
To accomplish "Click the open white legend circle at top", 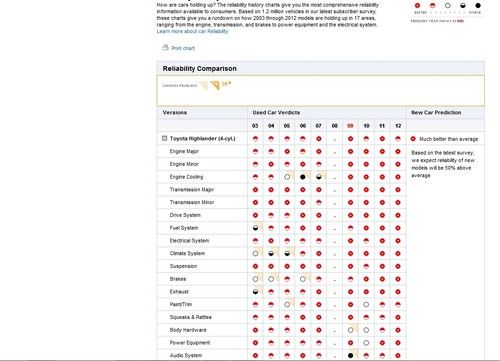I will (448, 5).
